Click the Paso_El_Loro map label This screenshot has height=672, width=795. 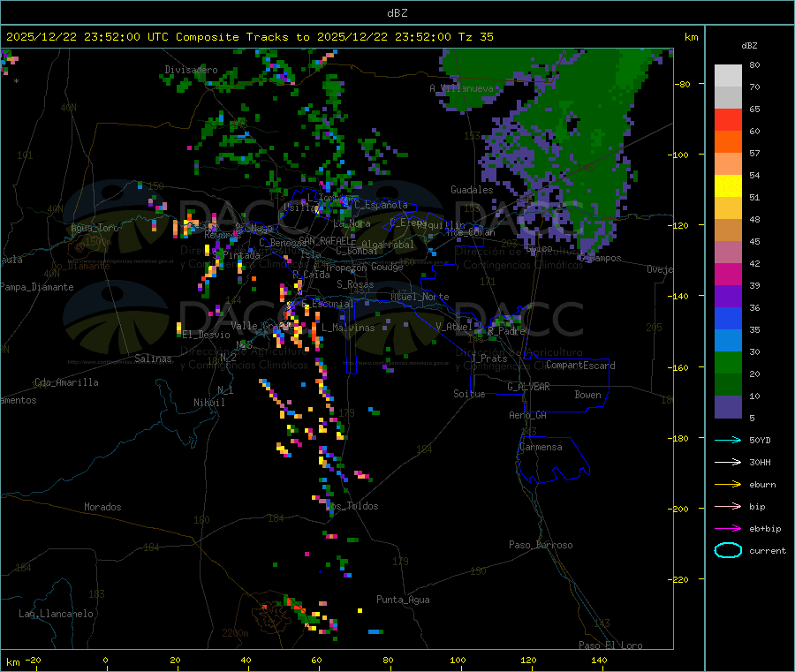click(x=611, y=646)
